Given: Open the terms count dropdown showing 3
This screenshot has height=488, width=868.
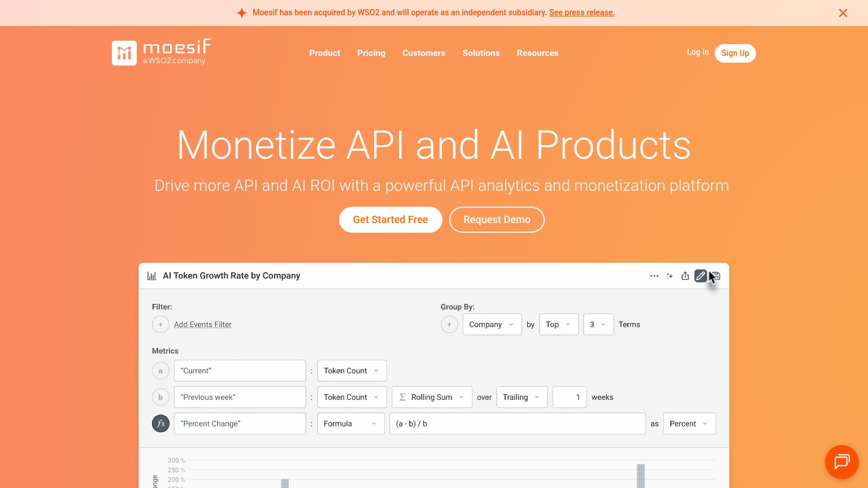Looking at the screenshot, I should (x=598, y=324).
